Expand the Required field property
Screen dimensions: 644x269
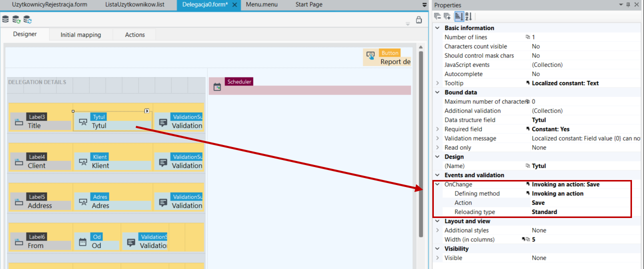438,129
